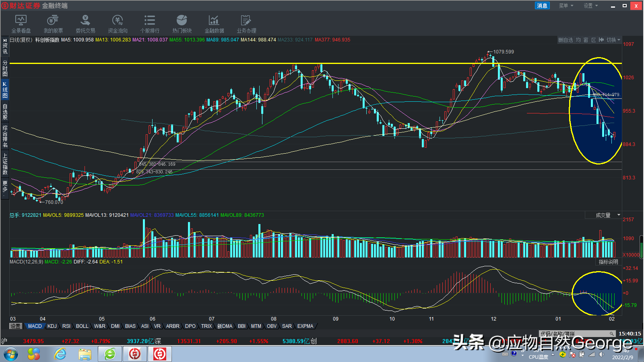644x362 pixels.
Task: Open the green 360 browser taskbar icon
Action: pyautogui.click(x=110, y=354)
